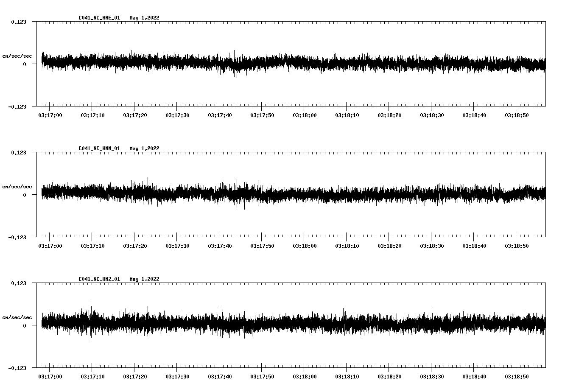Click -0.123 lower limit on HNZ axis
This screenshot has height=392, width=576.
[17, 368]
